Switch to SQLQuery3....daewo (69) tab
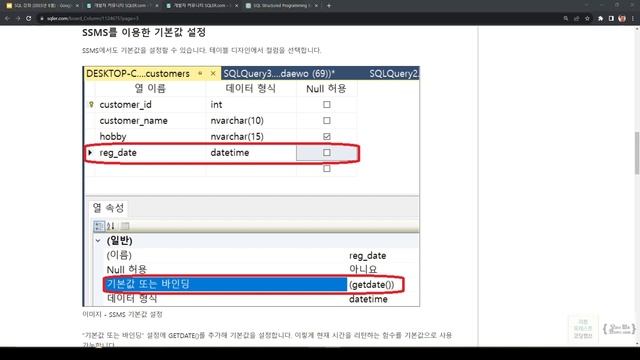The width and height of the screenshot is (640, 360). coord(279,73)
